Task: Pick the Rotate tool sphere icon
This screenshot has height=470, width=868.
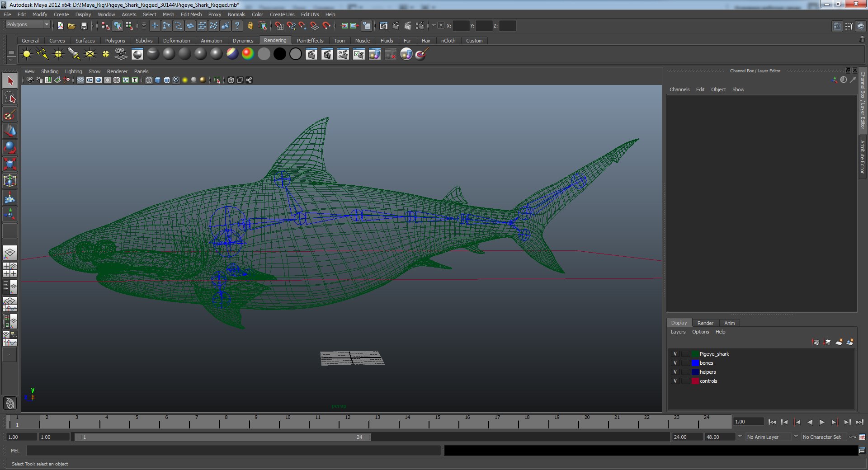Action: click(10, 148)
